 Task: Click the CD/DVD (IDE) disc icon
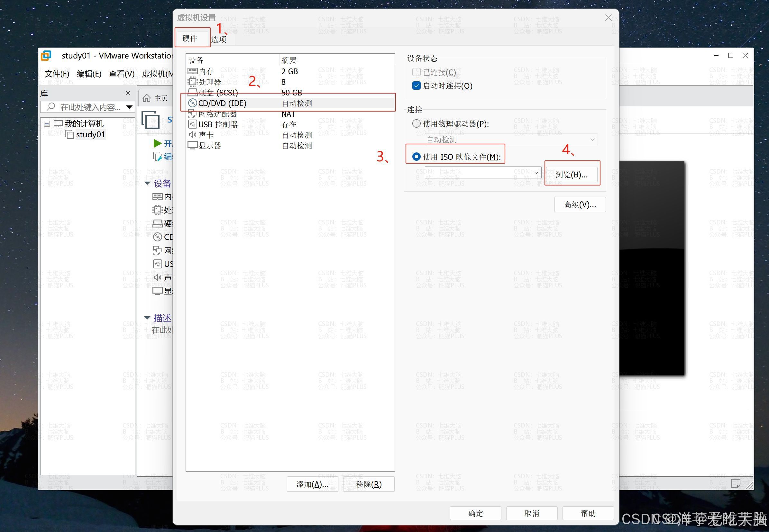click(192, 103)
